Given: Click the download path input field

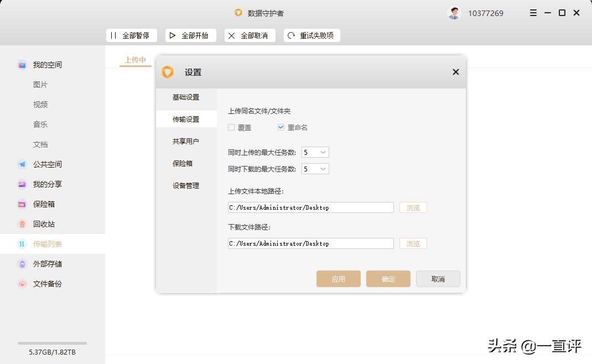Looking at the screenshot, I should click(310, 243).
